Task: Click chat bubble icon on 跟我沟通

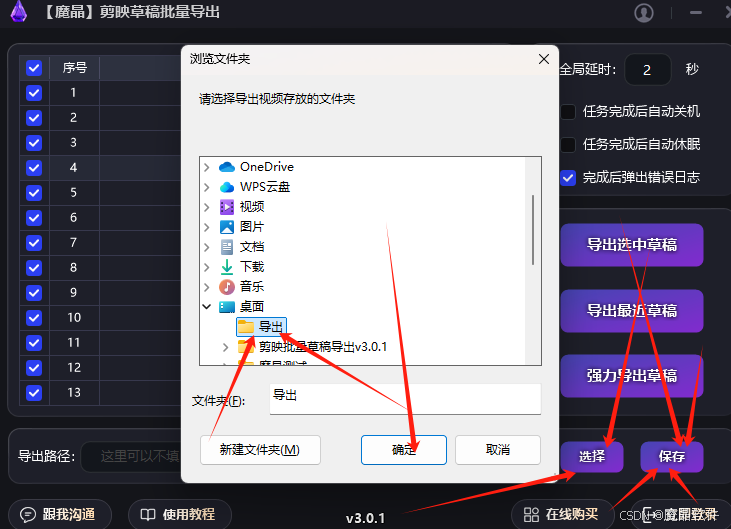Action: 28,515
